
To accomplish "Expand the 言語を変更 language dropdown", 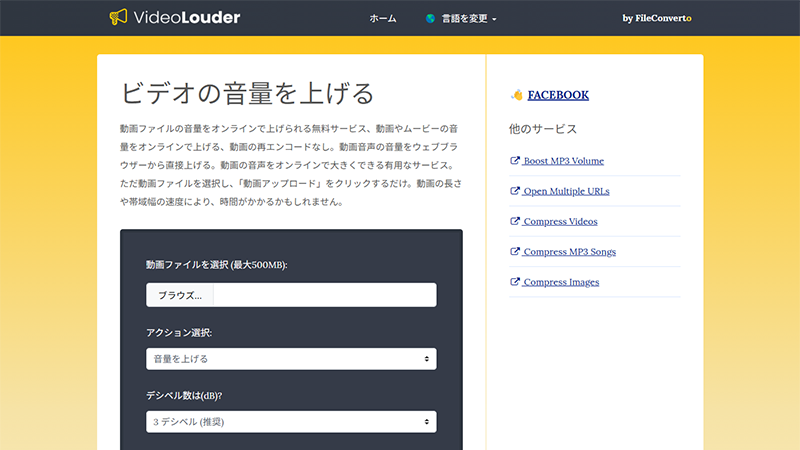I will [x=468, y=18].
